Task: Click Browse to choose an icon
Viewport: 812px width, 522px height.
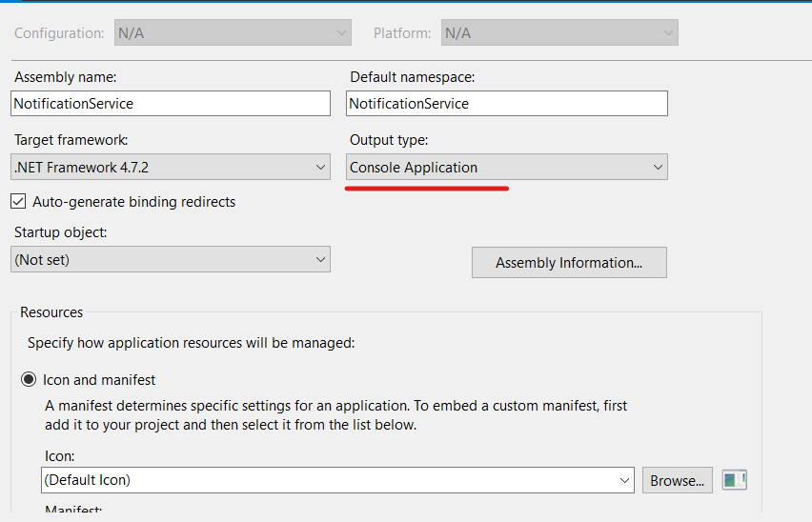Action: tap(678, 480)
